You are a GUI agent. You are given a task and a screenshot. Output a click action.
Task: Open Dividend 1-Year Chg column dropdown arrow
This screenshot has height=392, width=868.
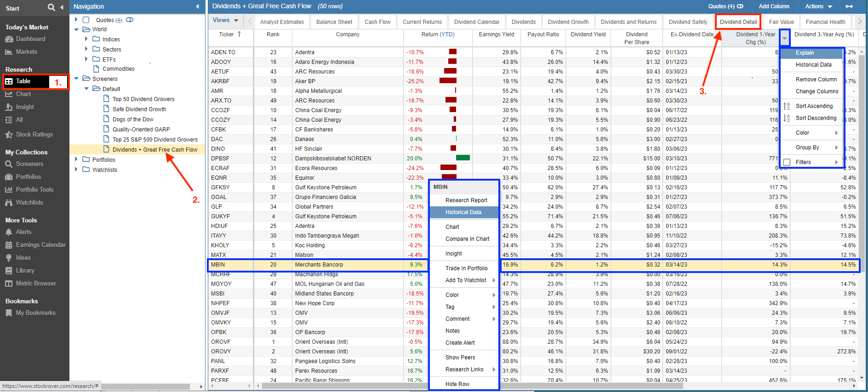click(785, 39)
